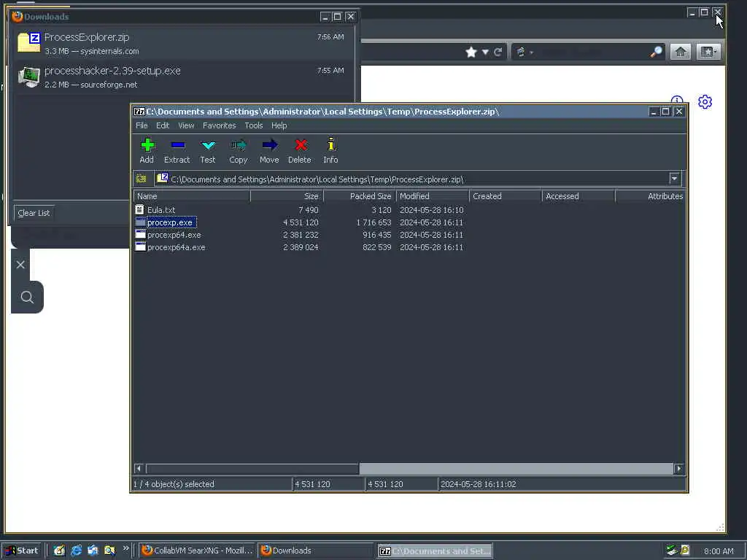The image size is (747, 560).
Task: Sort by the Packed Size column header
Action: coord(360,196)
